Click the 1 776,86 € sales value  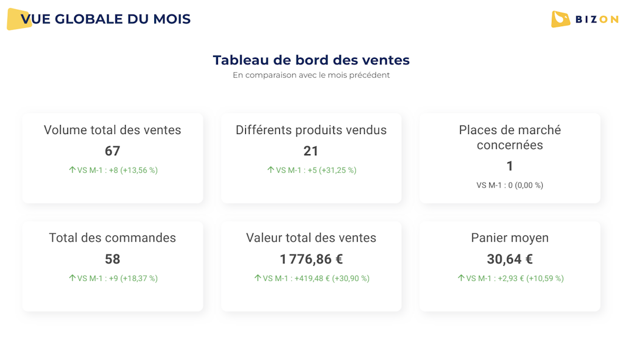(311, 259)
